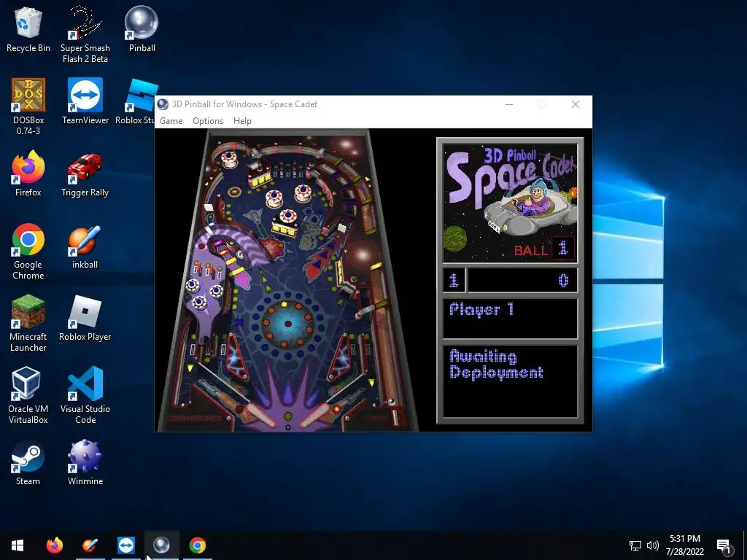Click the Pinball taskbar button

[161, 545]
